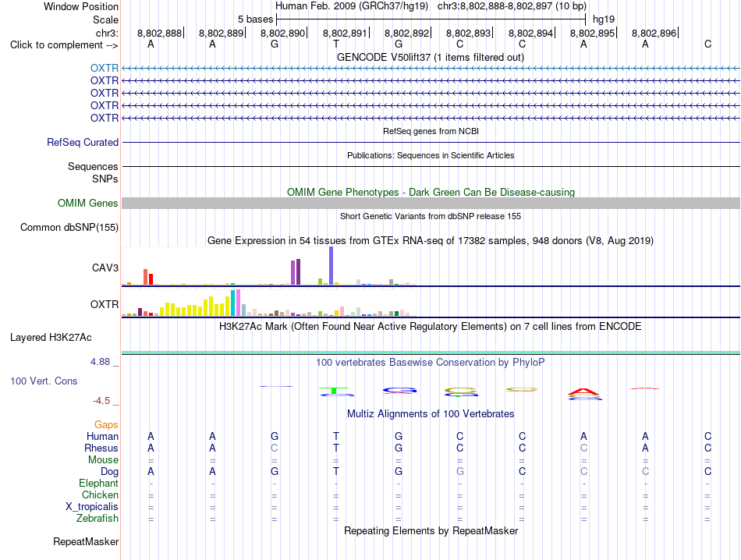Click the 100 Vert. Cons track label

pyautogui.click(x=44, y=381)
